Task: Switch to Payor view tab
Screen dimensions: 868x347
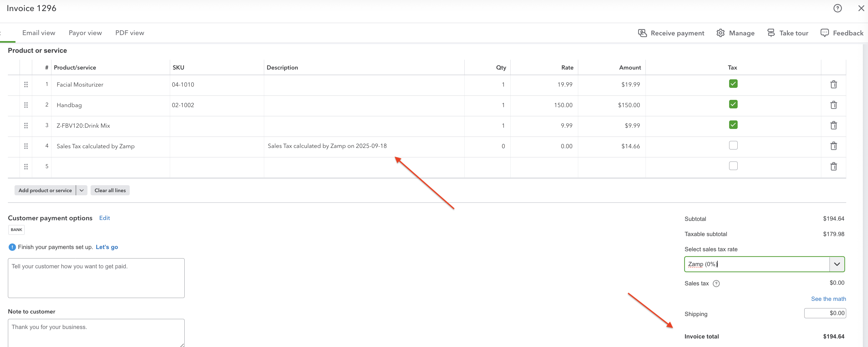Action: 85,33
